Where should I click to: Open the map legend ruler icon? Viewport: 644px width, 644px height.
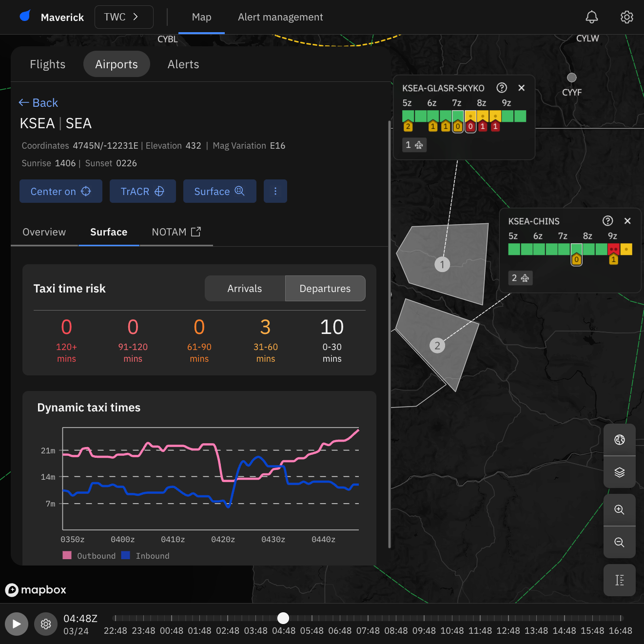(619, 580)
